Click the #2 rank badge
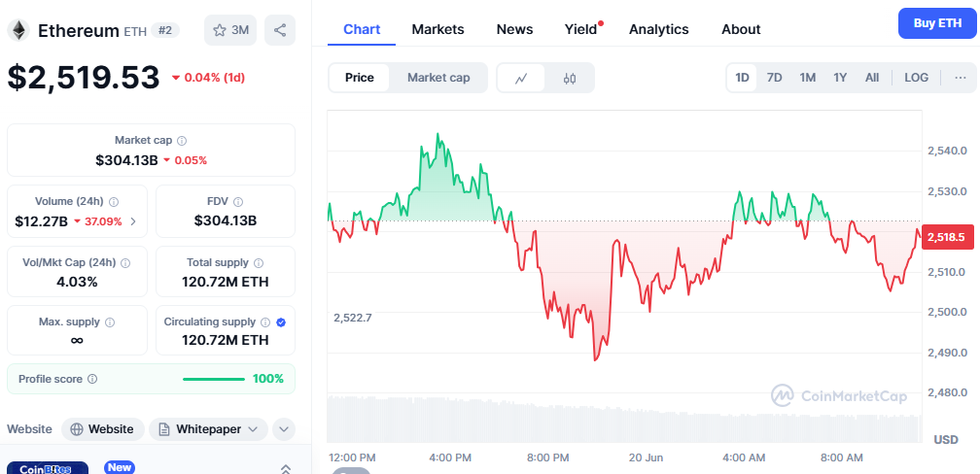980x474 pixels. click(x=165, y=30)
